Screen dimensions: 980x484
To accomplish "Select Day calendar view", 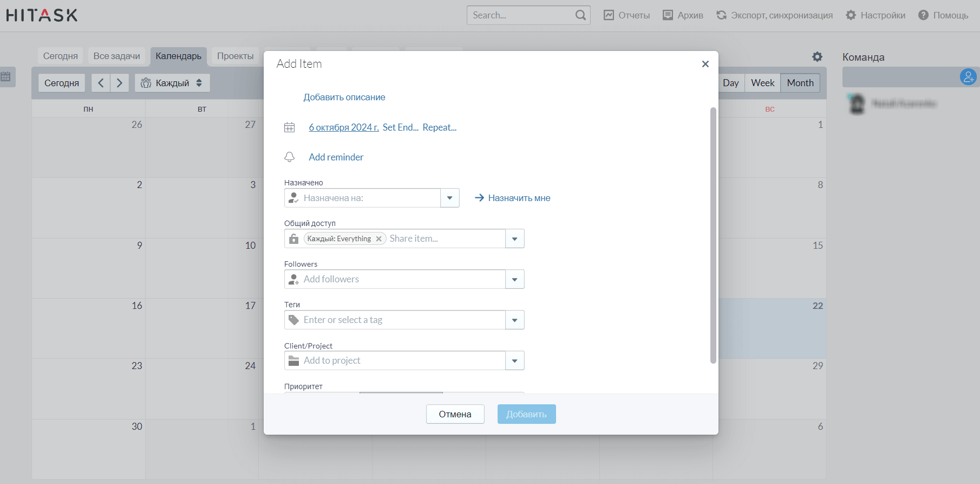I will 731,83.
